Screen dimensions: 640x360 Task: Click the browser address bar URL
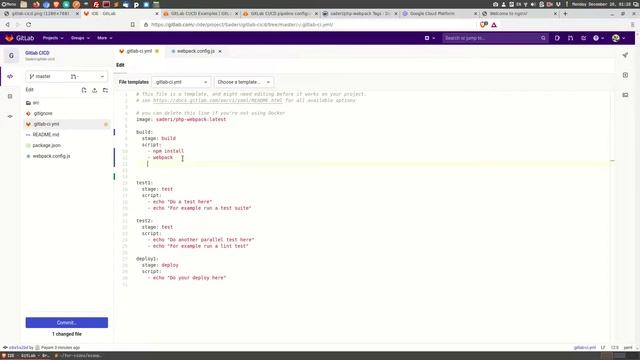tap(242, 24)
